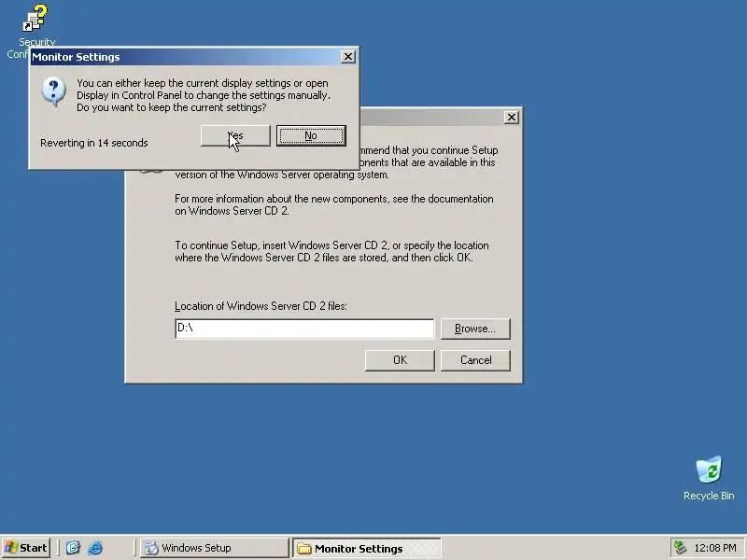
Task: Select the Recycle Bin desktop icon
Action: [709, 478]
